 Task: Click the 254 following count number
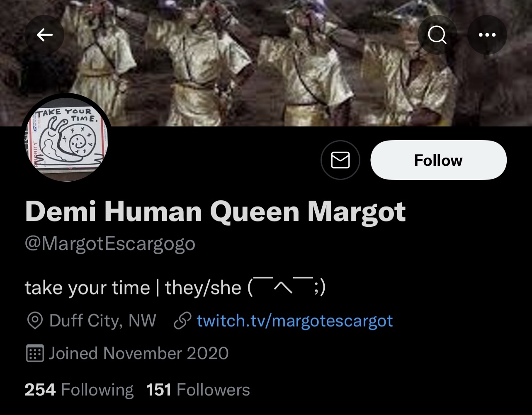coord(40,390)
